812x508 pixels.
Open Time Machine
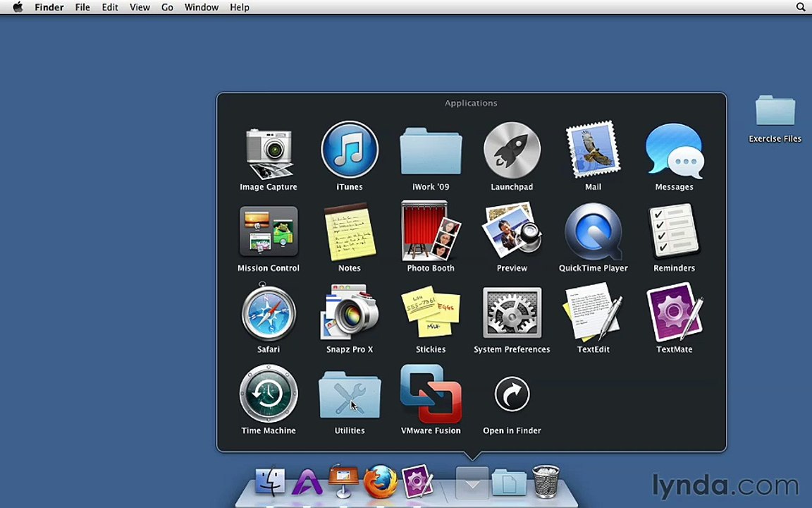click(x=269, y=394)
